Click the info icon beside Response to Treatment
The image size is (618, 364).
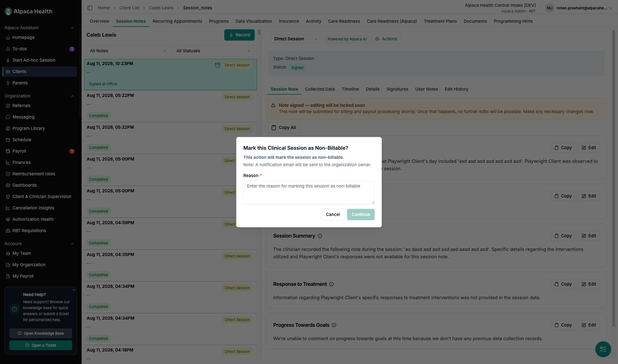pyautogui.click(x=331, y=284)
